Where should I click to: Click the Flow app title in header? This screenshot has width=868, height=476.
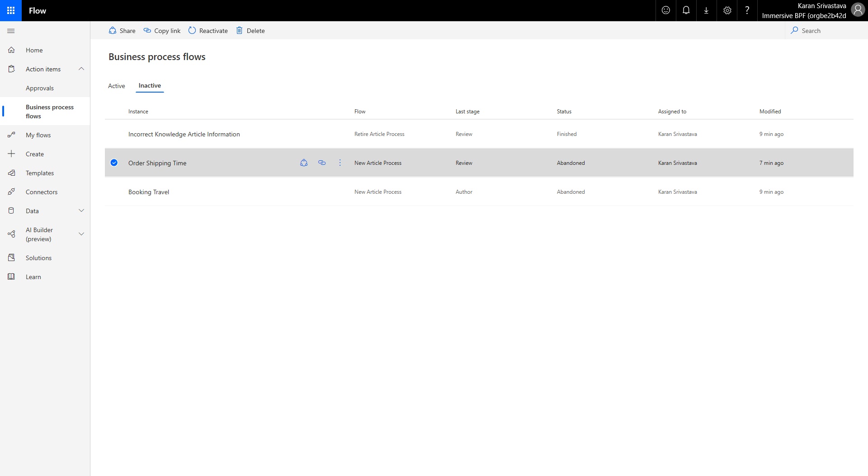click(x=38, y=10)
